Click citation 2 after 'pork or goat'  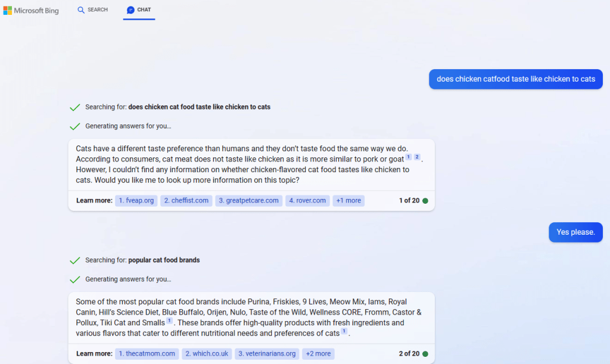coord(417,157)
